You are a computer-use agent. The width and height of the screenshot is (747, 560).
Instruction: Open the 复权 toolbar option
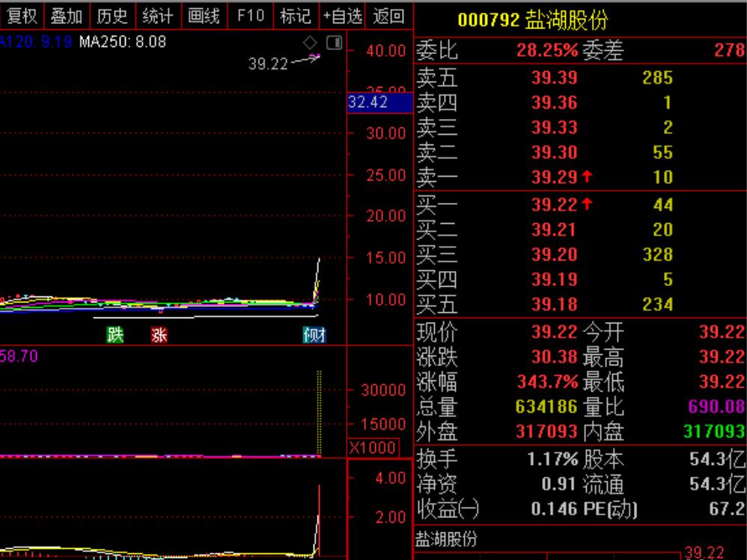point(22,16)
